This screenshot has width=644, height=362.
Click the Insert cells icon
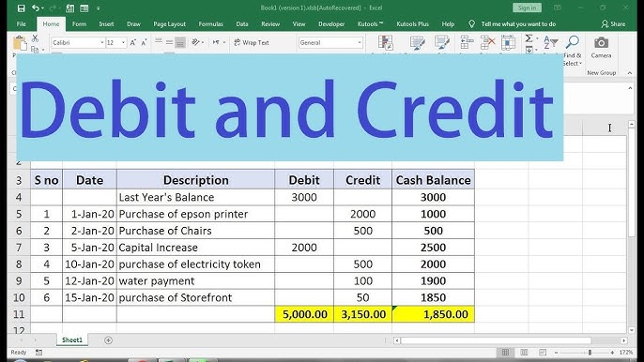pyautogui.click(x=467, y=43)
